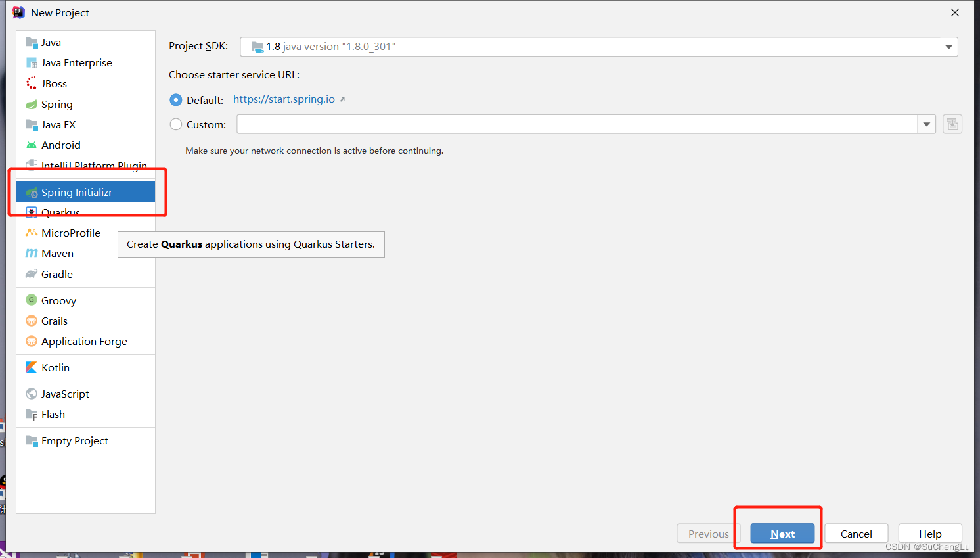Select JBoss project type label
The height and width of the screenshot is (558, 980).
[54, 83]
